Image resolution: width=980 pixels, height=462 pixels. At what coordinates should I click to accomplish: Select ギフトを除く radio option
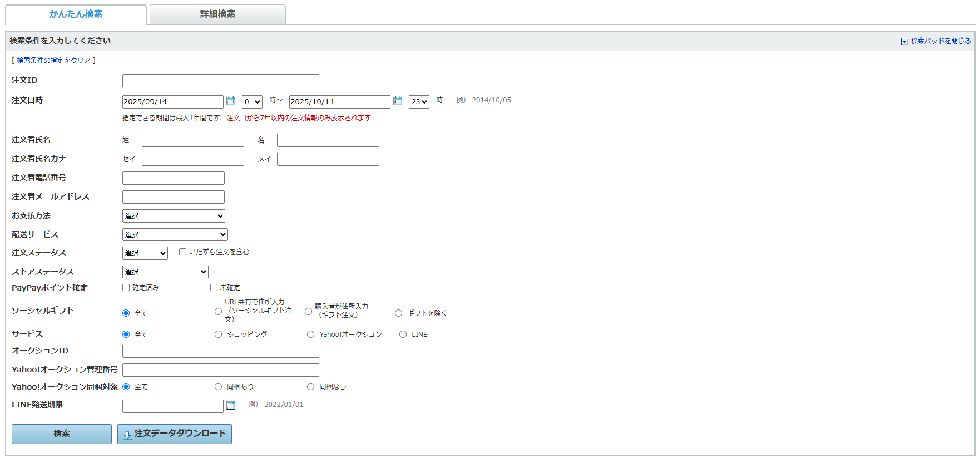click(x=398, y=313)
